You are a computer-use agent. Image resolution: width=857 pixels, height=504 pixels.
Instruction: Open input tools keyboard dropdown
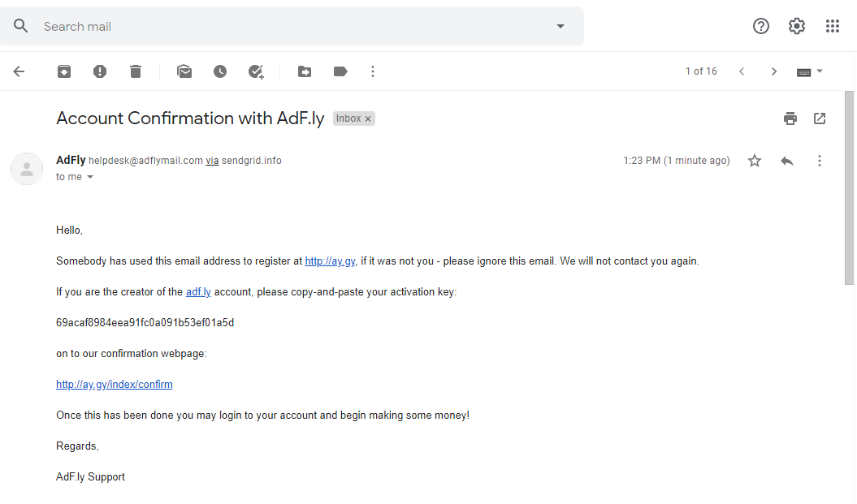[x=820, y=71]
